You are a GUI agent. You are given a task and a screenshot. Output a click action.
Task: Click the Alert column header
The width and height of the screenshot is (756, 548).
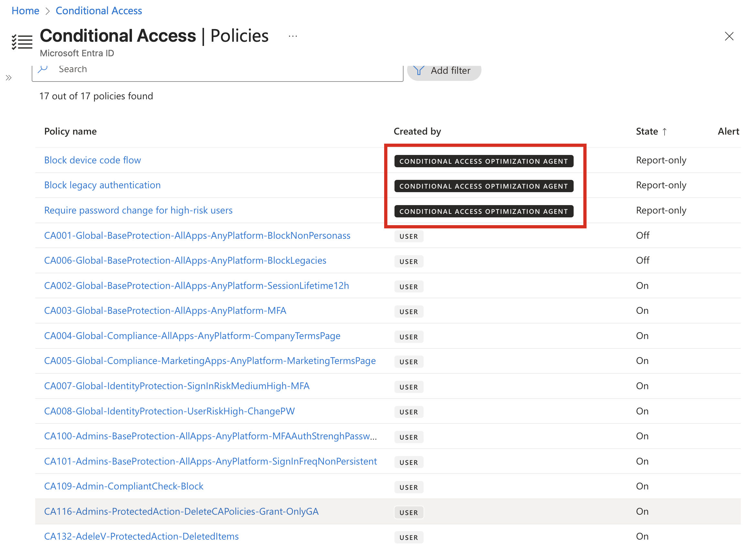click(728, 131)
